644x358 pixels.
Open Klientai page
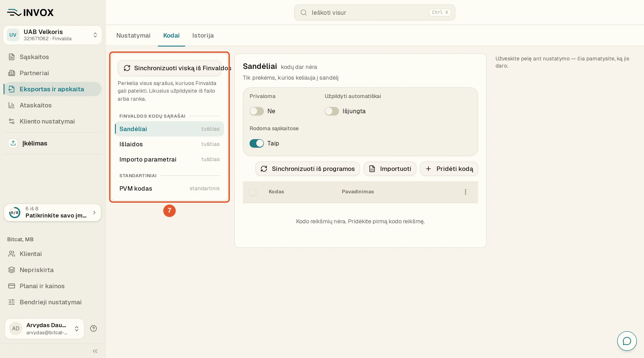[x=52, y=254]
